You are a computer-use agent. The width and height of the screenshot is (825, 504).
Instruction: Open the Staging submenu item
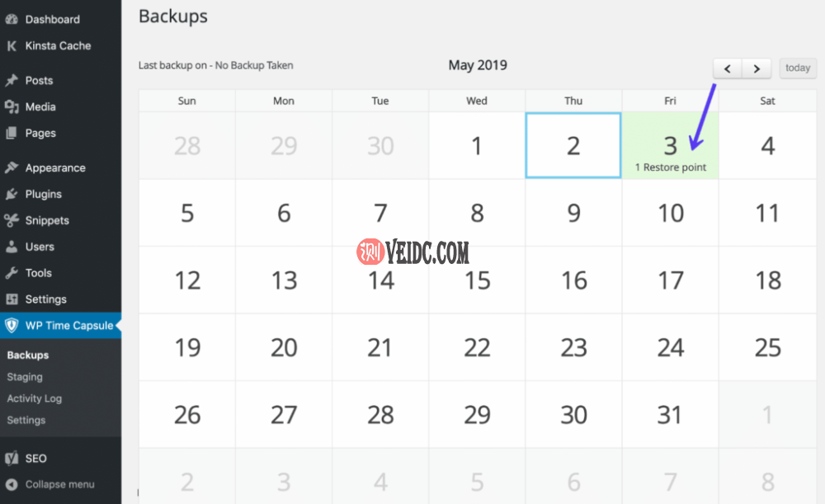click(x=25, y=377)
